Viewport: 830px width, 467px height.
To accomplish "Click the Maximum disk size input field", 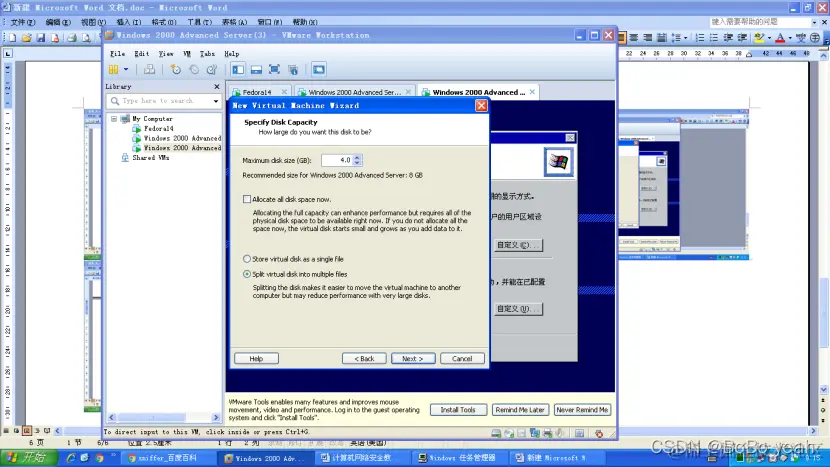I will pyautogui.click(x=337, y=160).
